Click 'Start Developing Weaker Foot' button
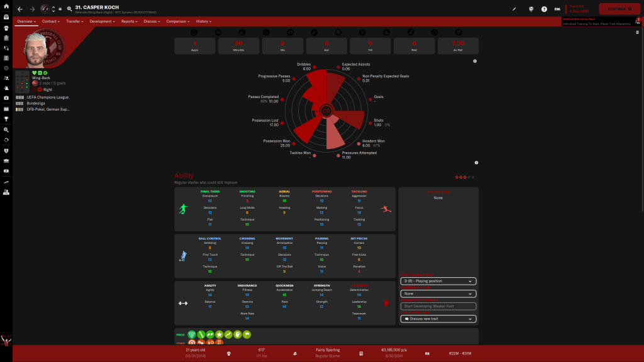Image resolution: width=644 pixels, height=362 pixels. coord(438,306)
